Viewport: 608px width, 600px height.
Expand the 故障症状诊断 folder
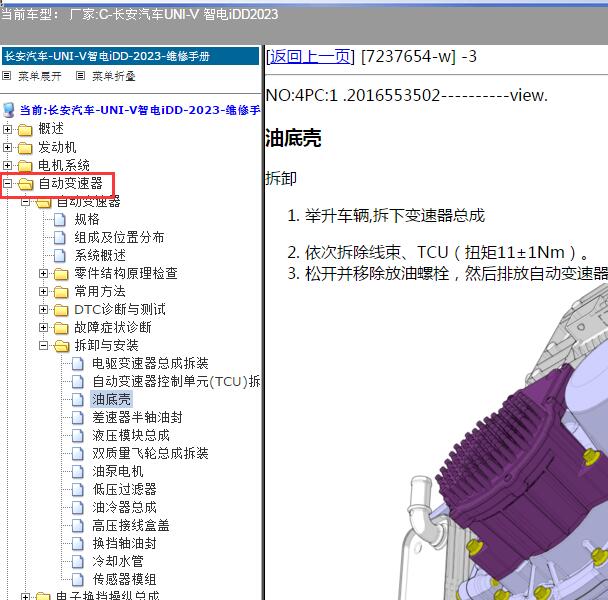[43, 328]
